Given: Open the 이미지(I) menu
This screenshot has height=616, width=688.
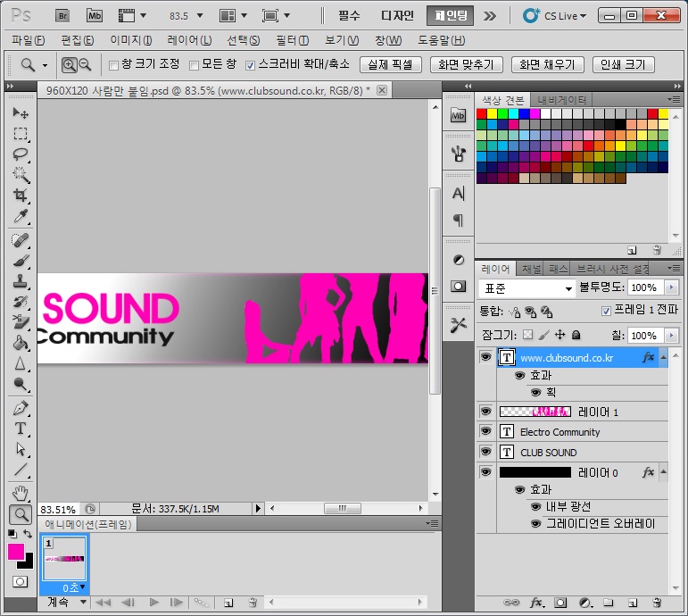Looking at the screenshot, I should coord(131,40).
